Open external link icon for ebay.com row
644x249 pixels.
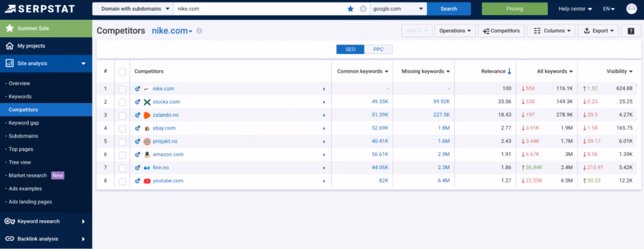point(138,128)
